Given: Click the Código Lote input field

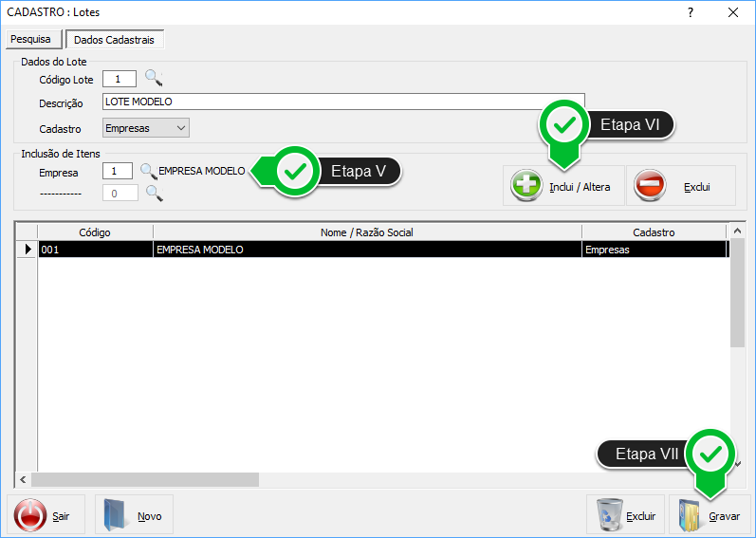Looking at the screenshot, I should (120, 79).
